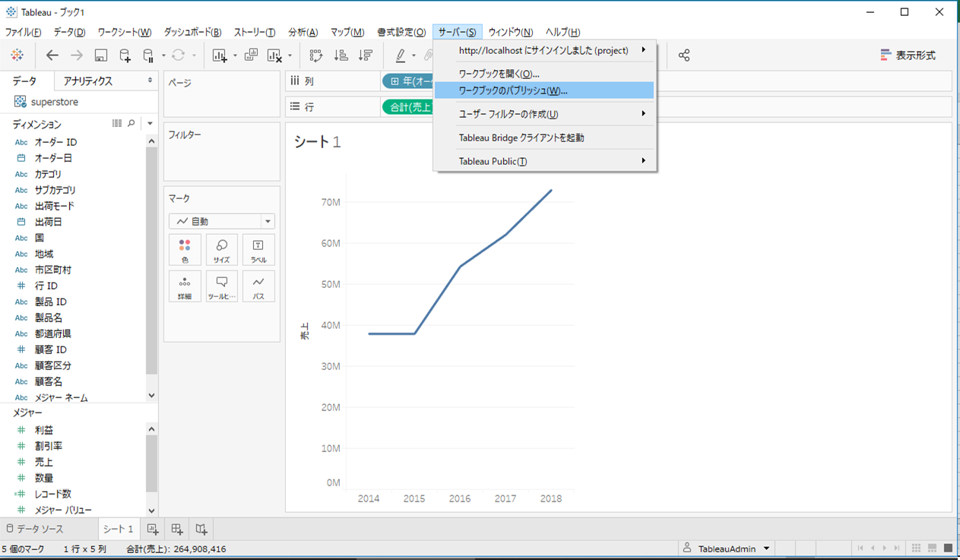This screenshot has height=560, width=960.
Task: Select the オーダー ID dimension field
Action: click(x=56, y=142)
